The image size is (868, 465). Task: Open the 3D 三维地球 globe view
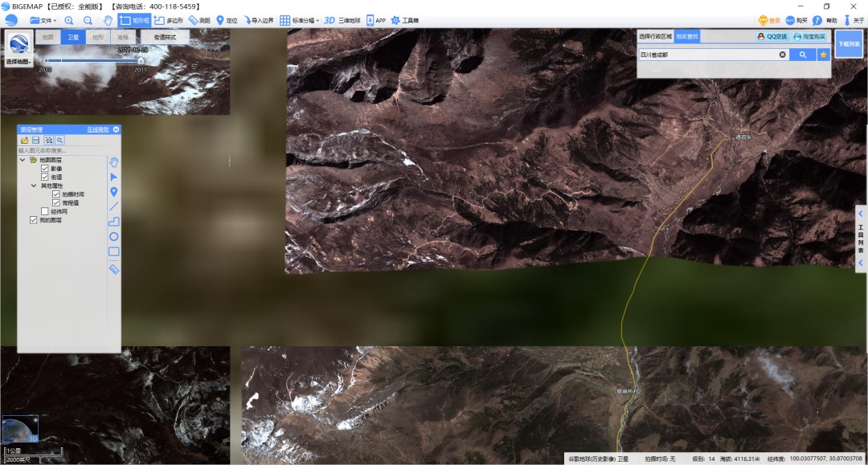pos(342,20)
